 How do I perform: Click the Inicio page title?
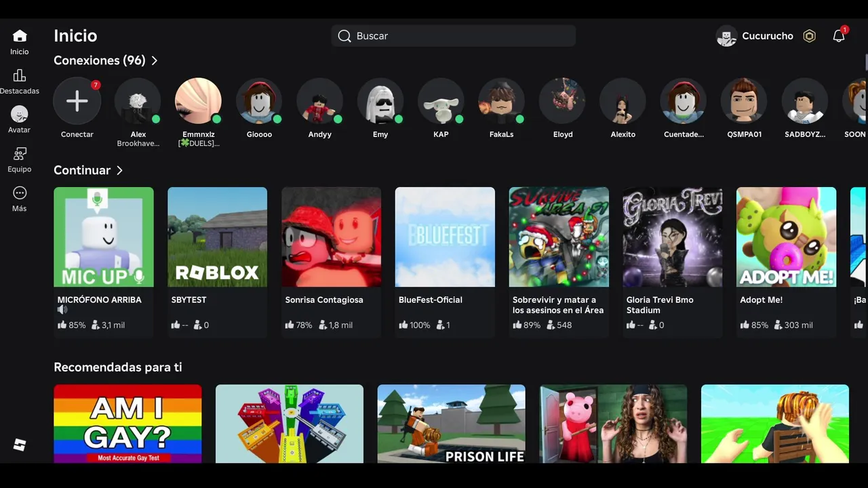[x=75, y=36]
